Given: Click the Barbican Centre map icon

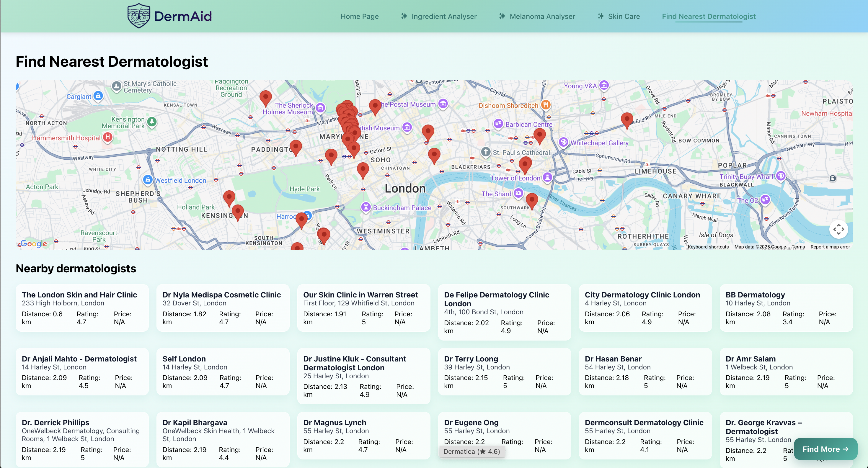Looking at the screenshot, I should click(498, 124).
